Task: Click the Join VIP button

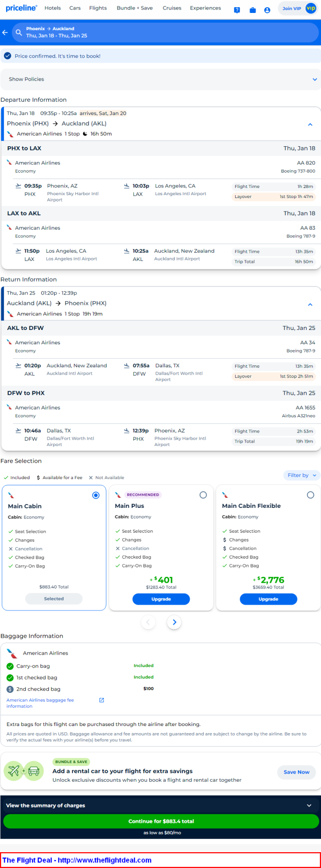Action: [x=297, y=8]
